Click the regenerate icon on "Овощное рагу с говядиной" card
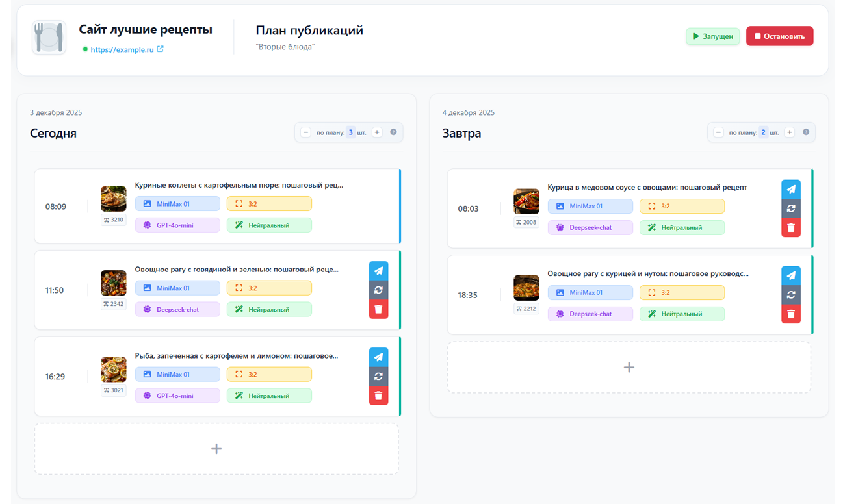 [378, 290]
